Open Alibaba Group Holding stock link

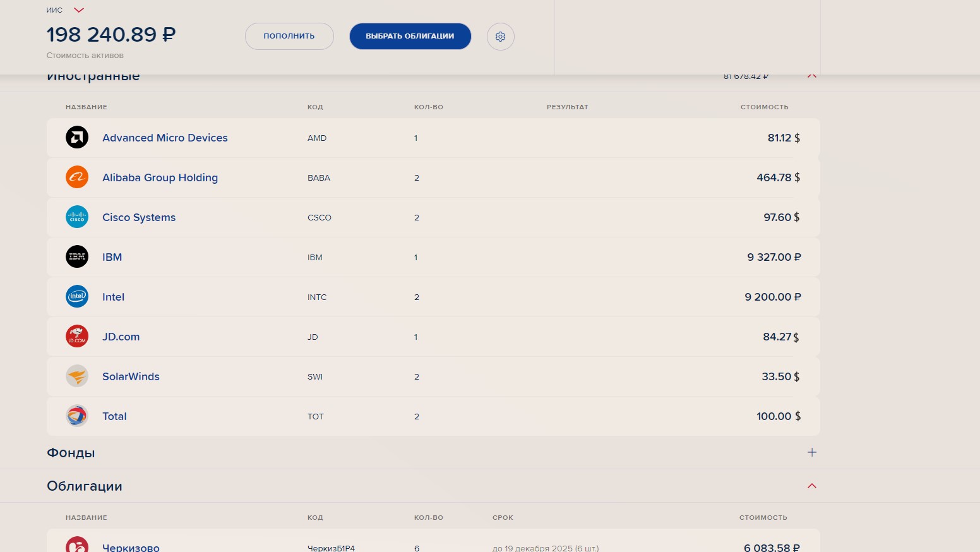pos(160,177)
